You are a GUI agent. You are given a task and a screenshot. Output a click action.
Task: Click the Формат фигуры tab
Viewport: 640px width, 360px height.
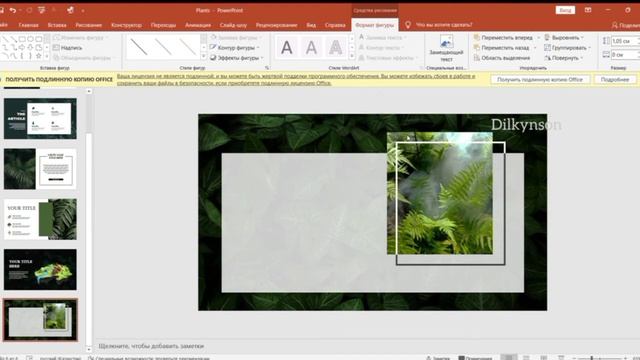pos(375,25)
